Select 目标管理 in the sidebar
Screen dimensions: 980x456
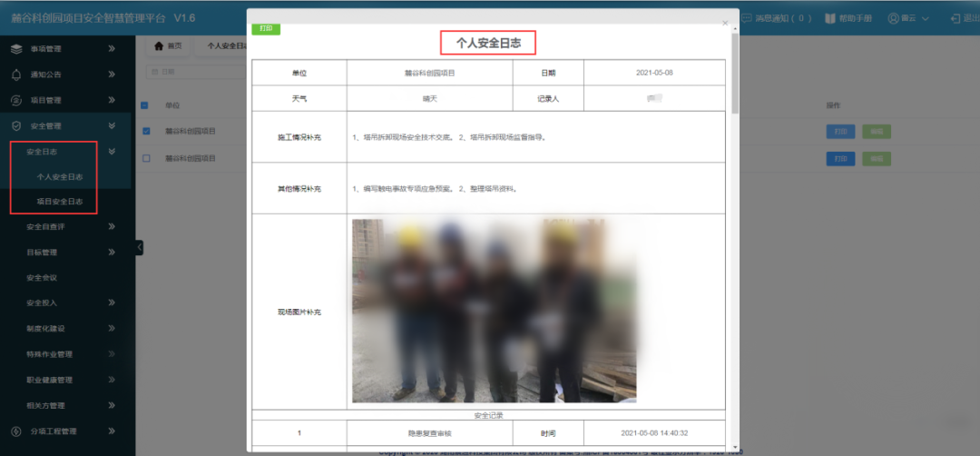point(42,253)
